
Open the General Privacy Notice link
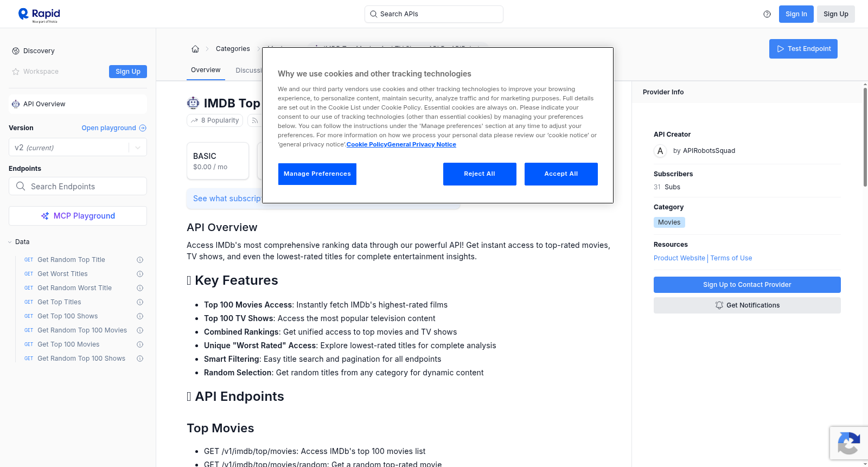tap(422, 144)
